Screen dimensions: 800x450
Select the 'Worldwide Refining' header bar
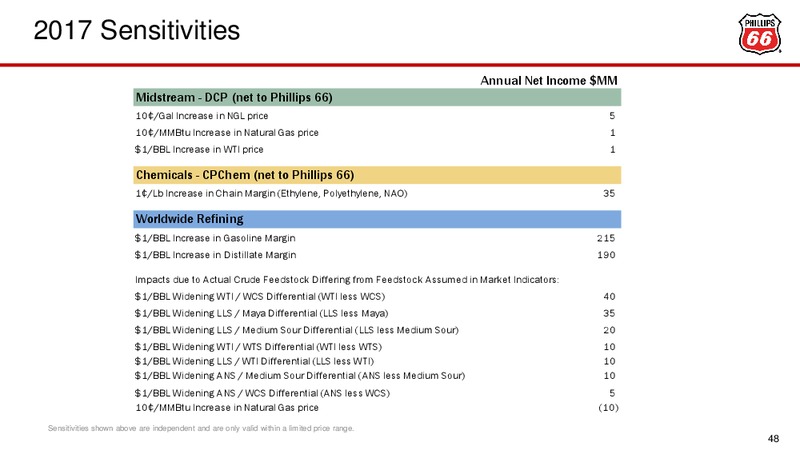coord(377,219)
